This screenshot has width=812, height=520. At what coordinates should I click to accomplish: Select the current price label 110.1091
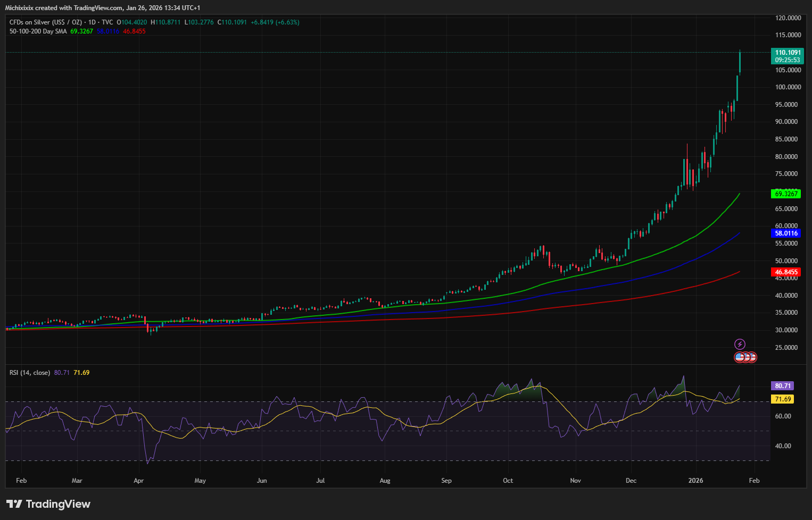[787, 53]
